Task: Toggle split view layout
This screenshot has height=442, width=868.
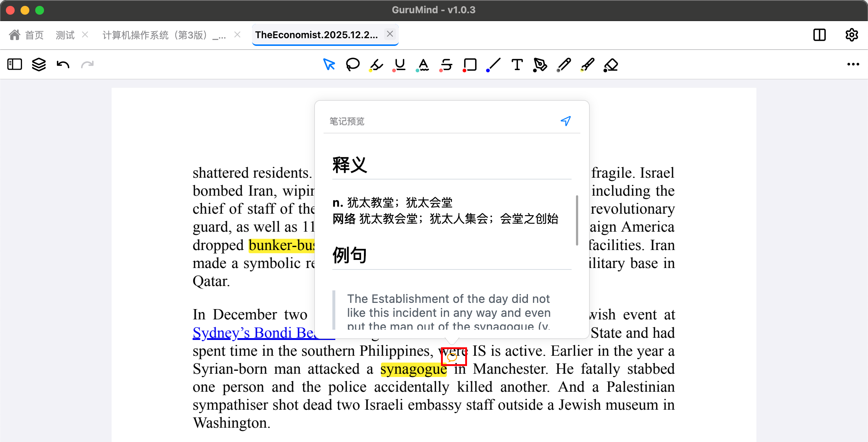Action: [819, 35]
